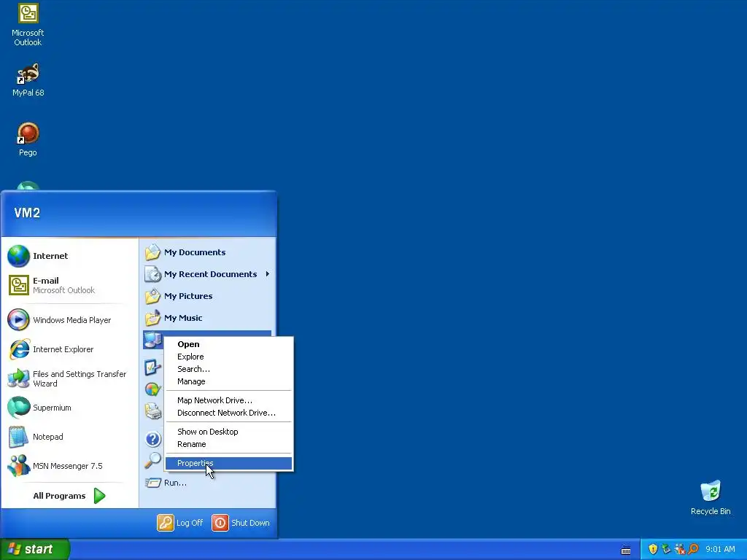Viewport: 747px width, 560px height.
Task: Click the Start button
Action: pyautogui.click(x=35, y=549)
